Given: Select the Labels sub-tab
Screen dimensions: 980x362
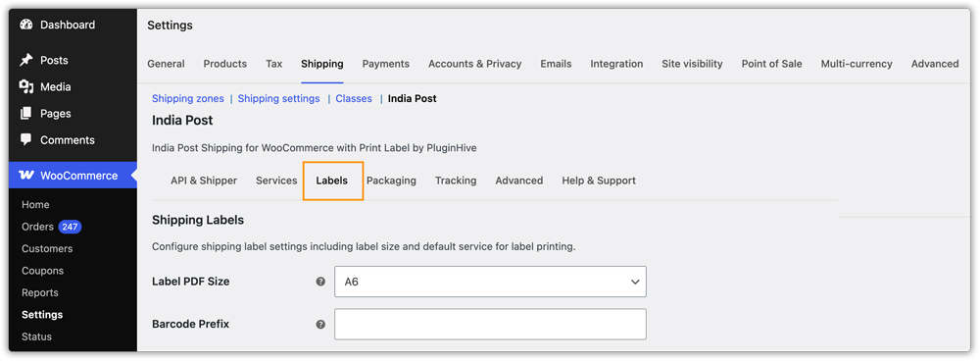Looking at the screenshot, I should (x=332, y=181).
